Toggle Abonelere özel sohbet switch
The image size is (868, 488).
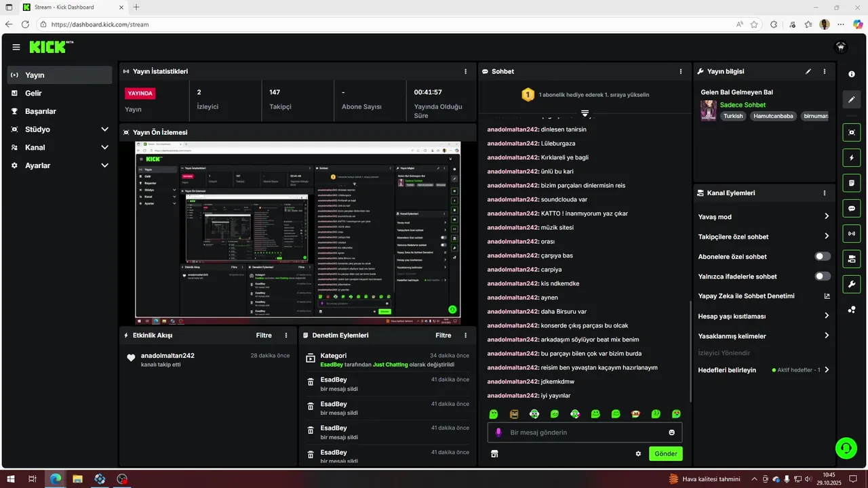(x=823, y=256)
